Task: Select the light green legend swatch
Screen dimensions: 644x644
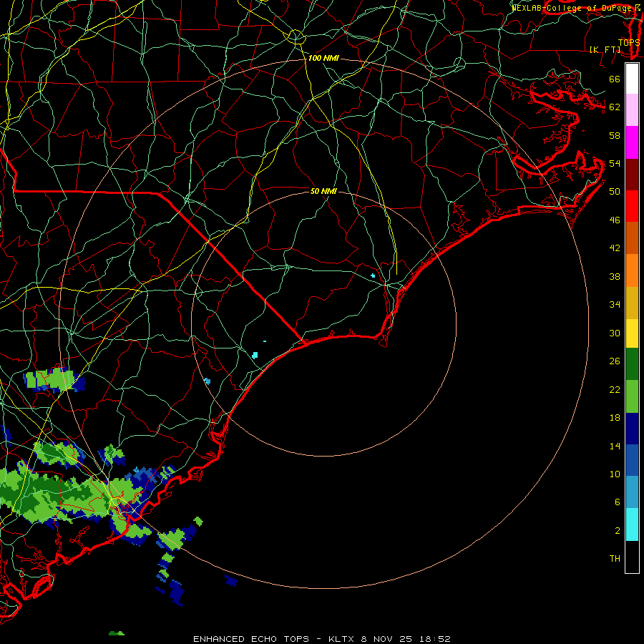Action: [x=632, y=396]
